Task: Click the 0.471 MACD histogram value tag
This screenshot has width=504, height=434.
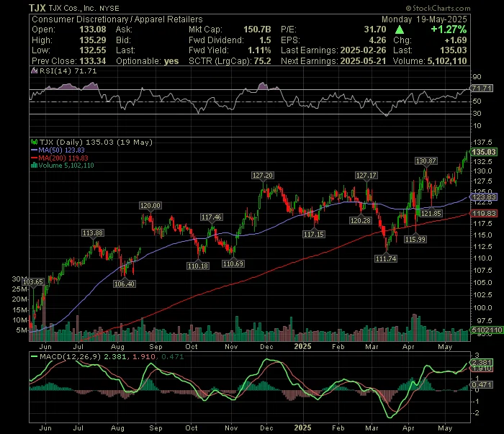Action: pos(481,384)
